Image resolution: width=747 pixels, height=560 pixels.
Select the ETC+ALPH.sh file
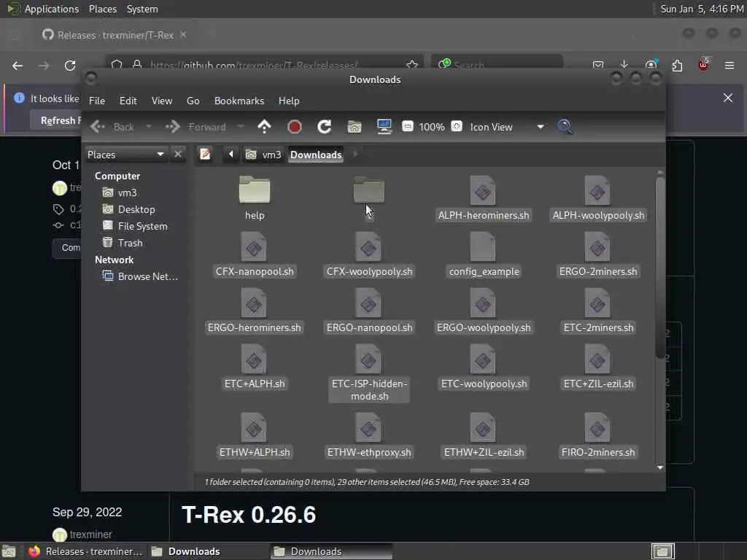255,367
